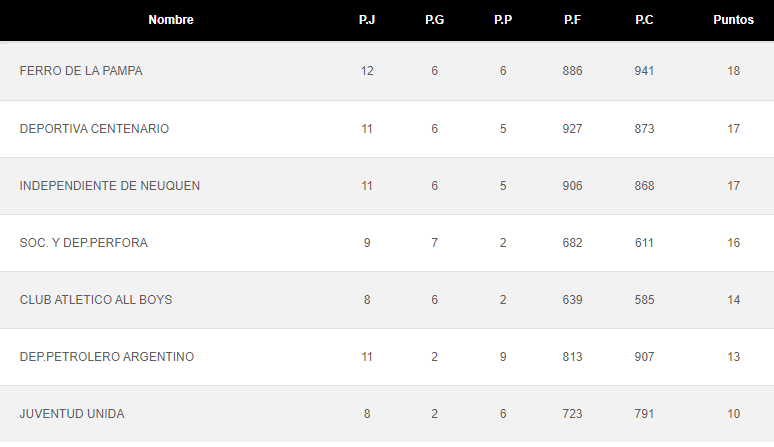Viewport: 774px width, 447px height.
Task: Select the SOC. Y DEP.PERFORA team name
Action: (x=83, y=243)
